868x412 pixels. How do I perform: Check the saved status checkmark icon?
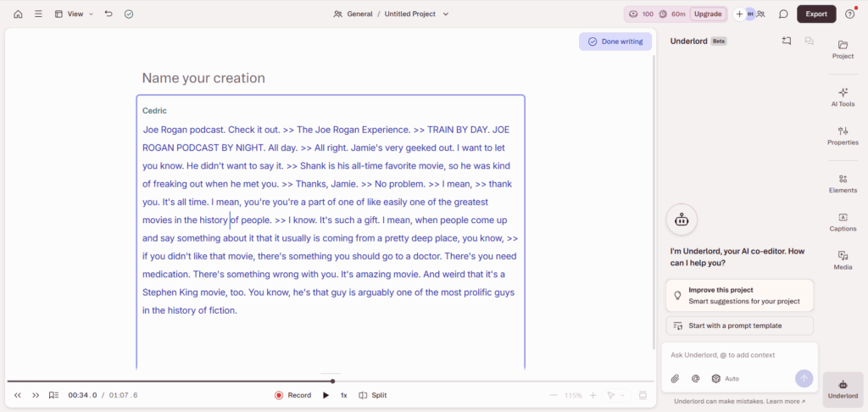click(x=129, y=14)
